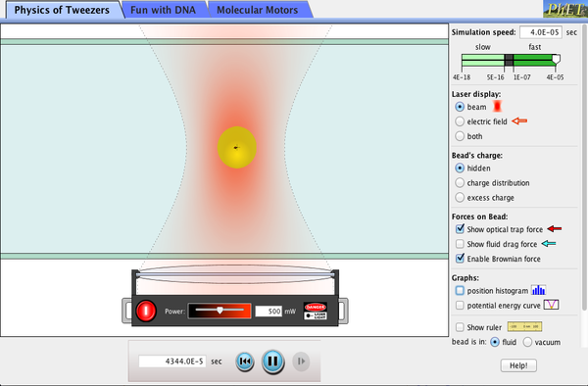
Task: Click the '1E-07' speed scale label
Action: click(x=522, y=77)
